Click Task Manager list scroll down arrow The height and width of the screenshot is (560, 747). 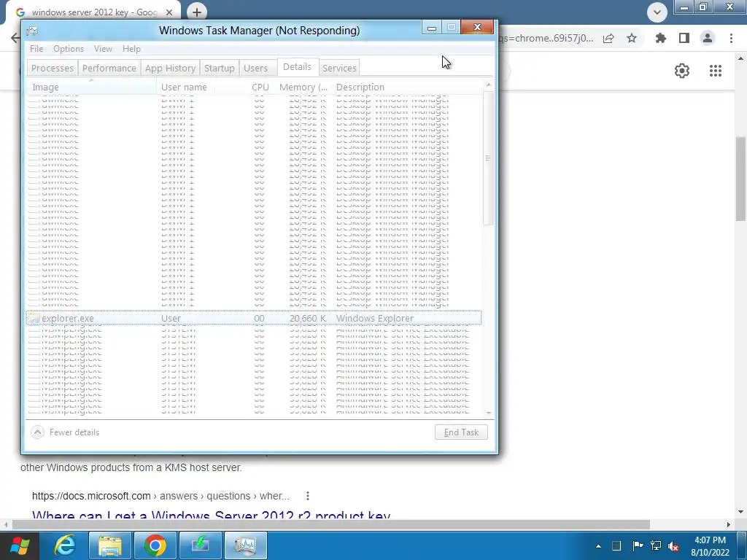coord(488,413)
